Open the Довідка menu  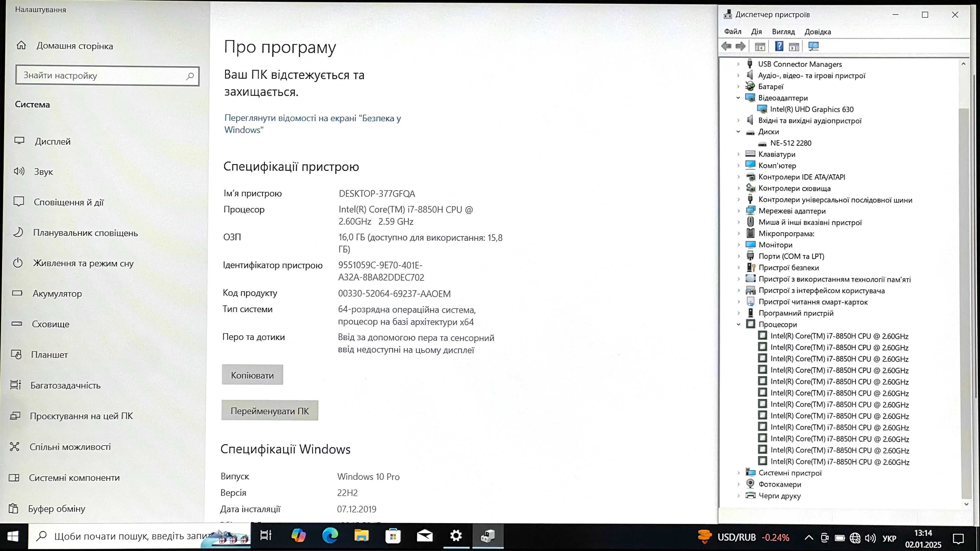(818, 32)
